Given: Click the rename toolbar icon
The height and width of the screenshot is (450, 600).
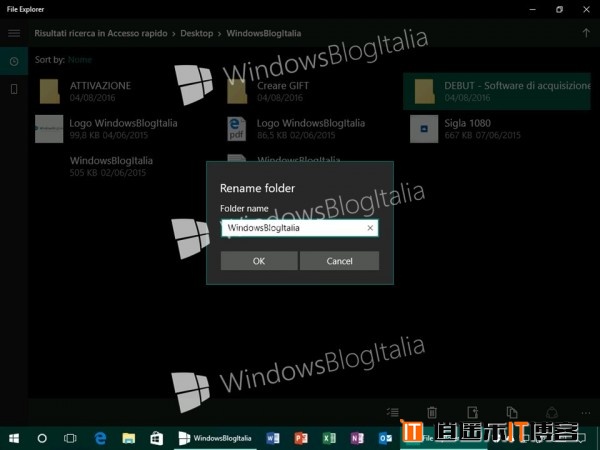Looking at the screenshot, I should pos(473,412).
